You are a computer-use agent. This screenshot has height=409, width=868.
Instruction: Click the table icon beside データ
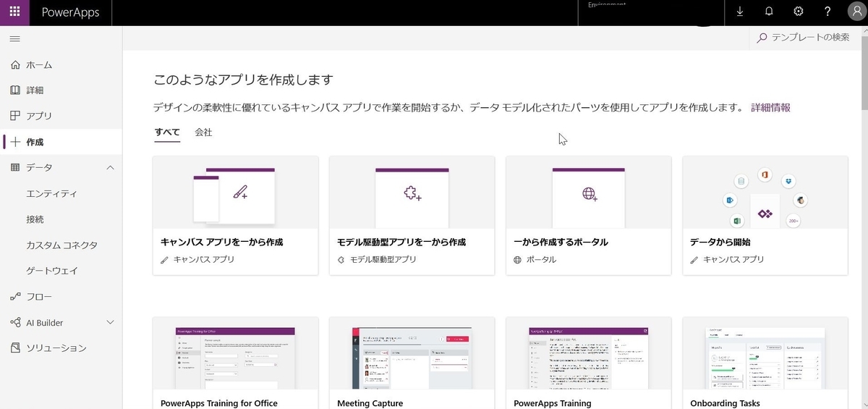coord(15,167)
